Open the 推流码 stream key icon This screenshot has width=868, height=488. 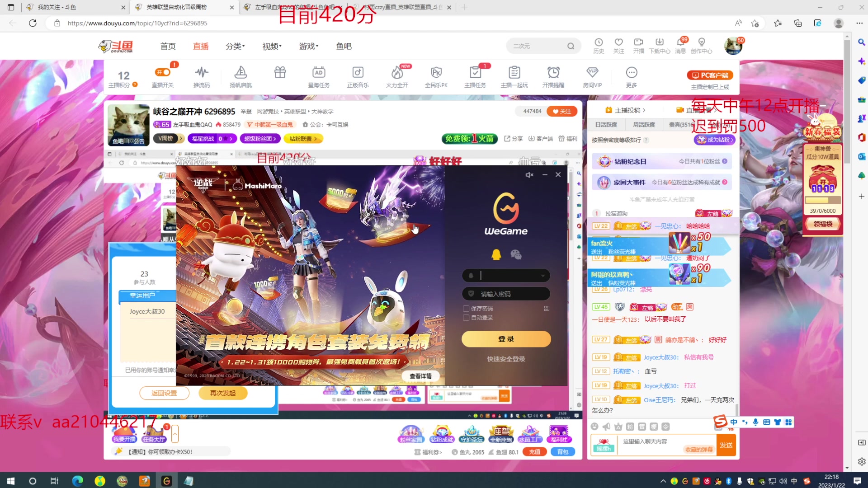(202, 73)
